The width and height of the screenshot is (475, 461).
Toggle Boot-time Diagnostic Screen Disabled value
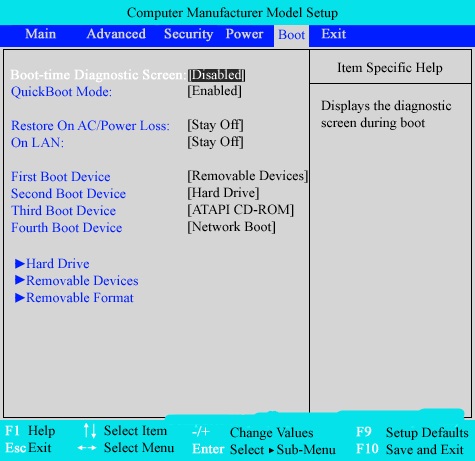click(x=216, y=75)
